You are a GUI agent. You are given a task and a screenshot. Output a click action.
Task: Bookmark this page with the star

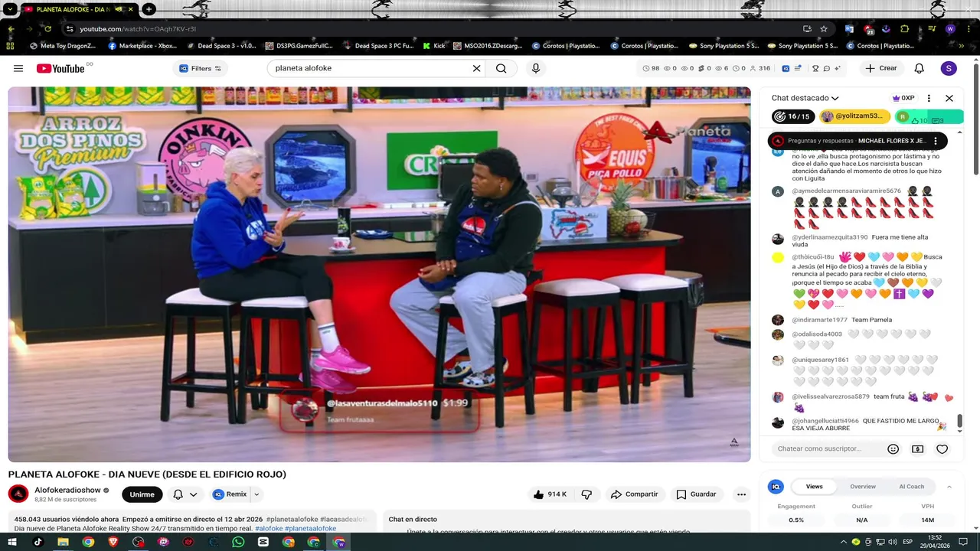[824, 29]
